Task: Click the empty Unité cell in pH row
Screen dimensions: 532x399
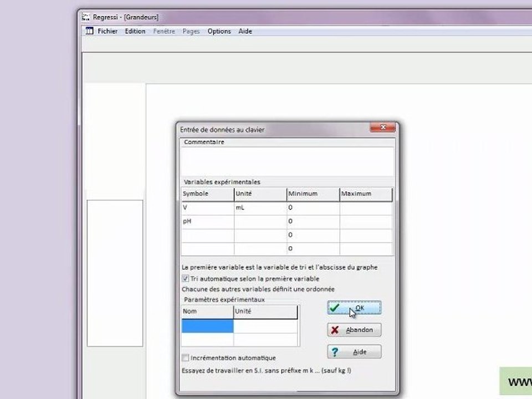Action: coord(260,222)
